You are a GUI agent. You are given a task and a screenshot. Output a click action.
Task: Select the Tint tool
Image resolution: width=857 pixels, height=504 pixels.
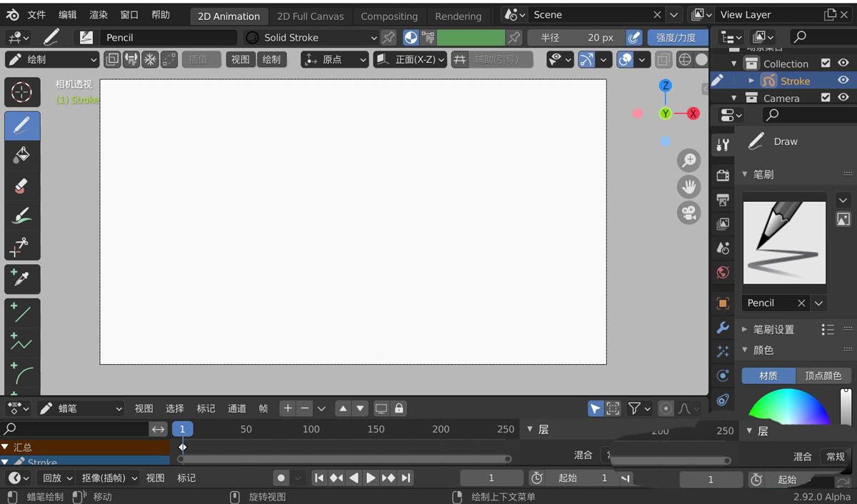click(x=22, y=216)
